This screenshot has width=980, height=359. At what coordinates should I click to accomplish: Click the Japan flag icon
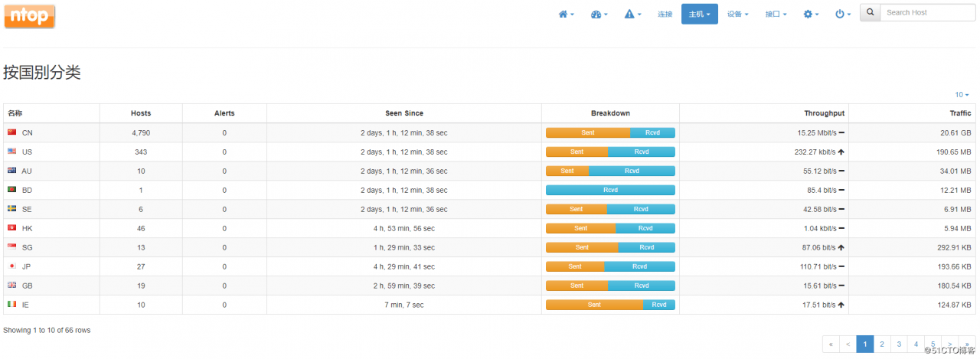pos(11,266)
